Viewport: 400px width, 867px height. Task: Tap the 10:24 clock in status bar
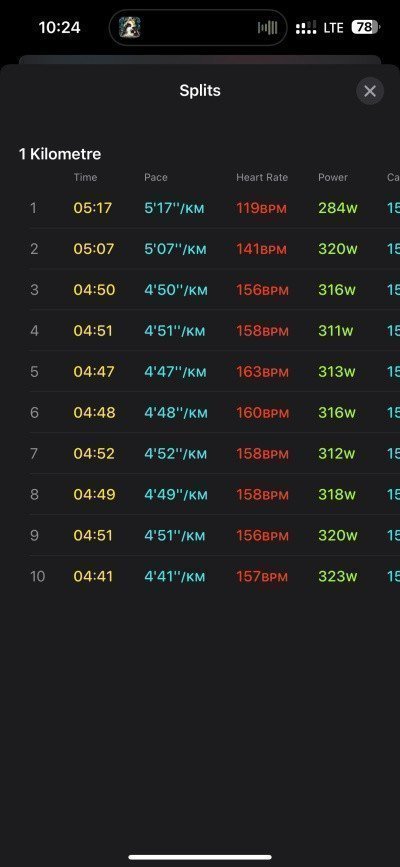(x=59, y=27)
